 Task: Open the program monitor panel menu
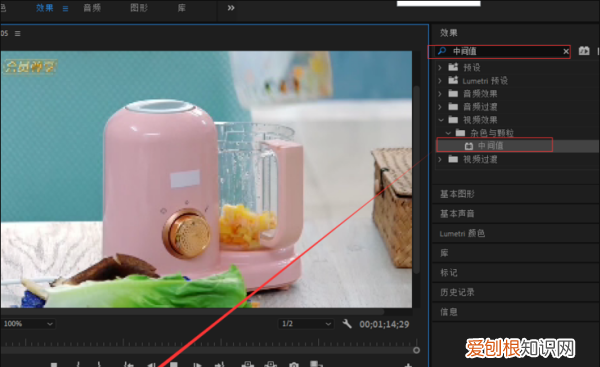[18, 34]
